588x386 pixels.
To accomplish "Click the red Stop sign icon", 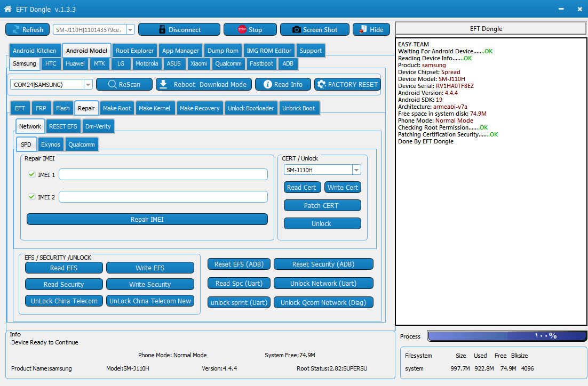I will [x=242, y=30].
